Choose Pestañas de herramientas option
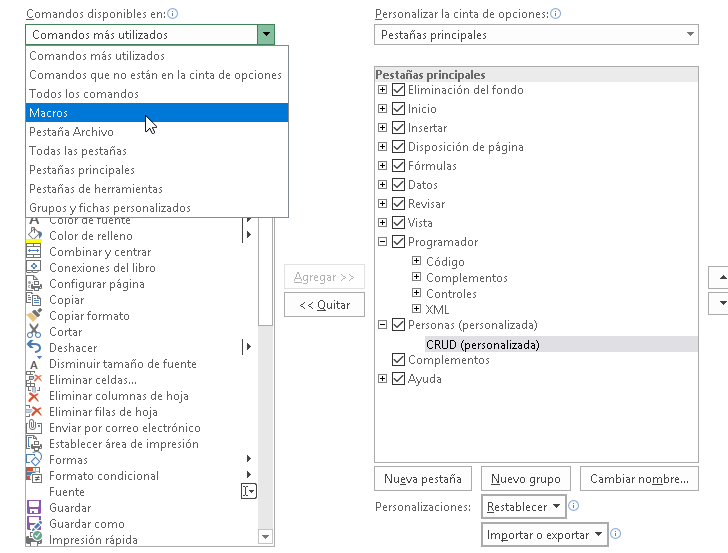Screen dimensions: 728x553 [x=157, y=189]
